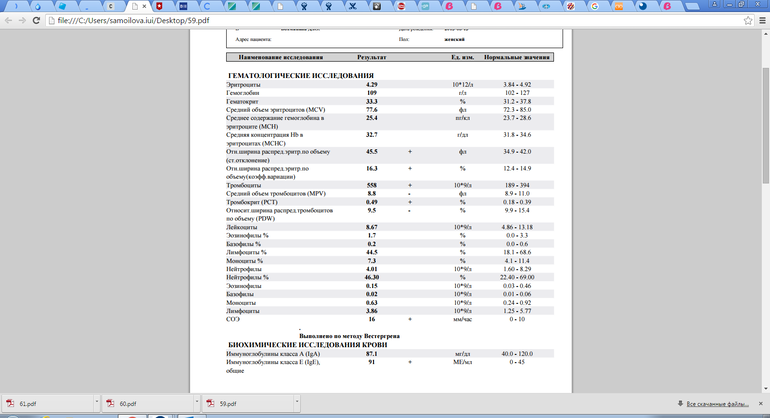Click the vertical scrollbar up arrow
The width and height of the screenshot is (770, 418).
[764, 36]
